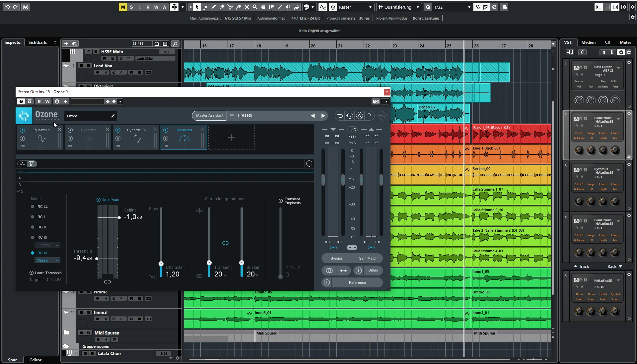Image resolution: width=637 pixels, height=364 pixels.
Task: Open the IRC IV Classic style dropdown
Action: tap(47, 260)
